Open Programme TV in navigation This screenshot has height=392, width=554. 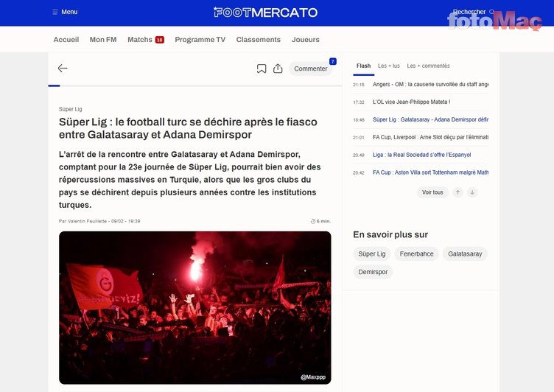(x=200, y=40)
